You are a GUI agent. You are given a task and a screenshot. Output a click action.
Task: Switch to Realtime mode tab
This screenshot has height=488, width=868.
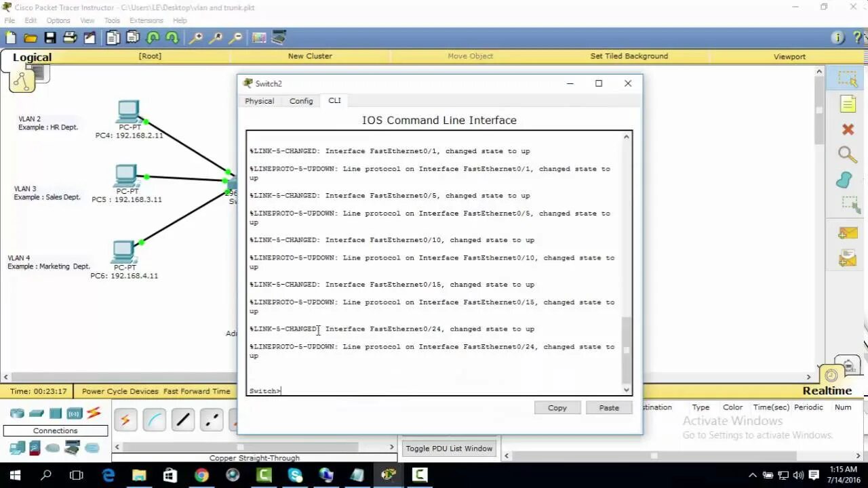827,391
